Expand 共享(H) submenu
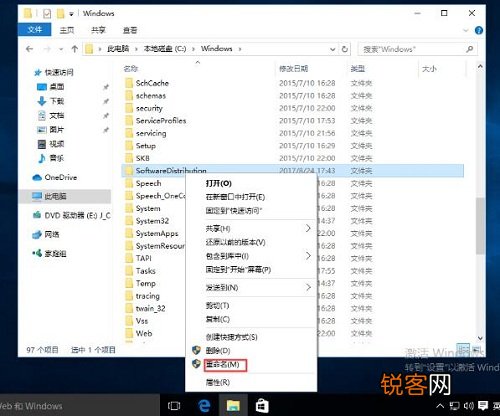500x416 pixels. pyautogui.click(x=251, y=228)
